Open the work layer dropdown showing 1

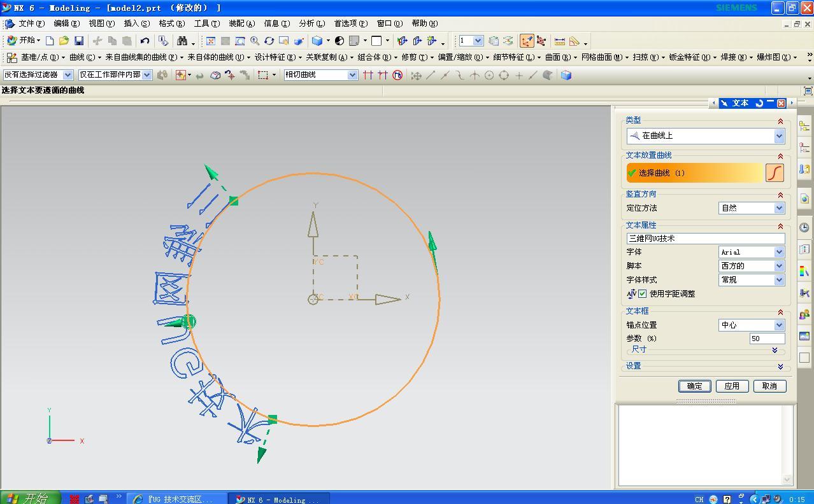[471, 41]
